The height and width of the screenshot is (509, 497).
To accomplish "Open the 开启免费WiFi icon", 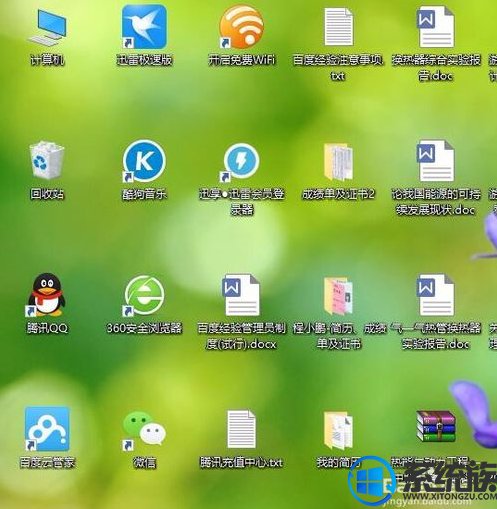I will point(242,27).
